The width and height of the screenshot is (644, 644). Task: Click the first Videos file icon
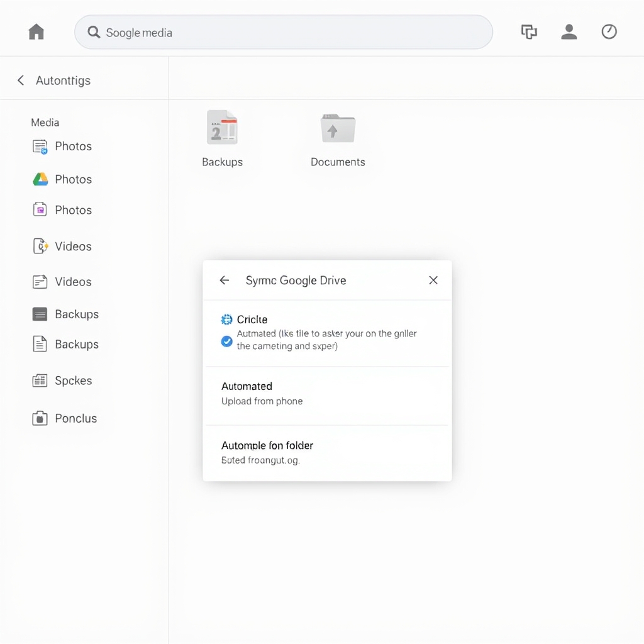40,246
